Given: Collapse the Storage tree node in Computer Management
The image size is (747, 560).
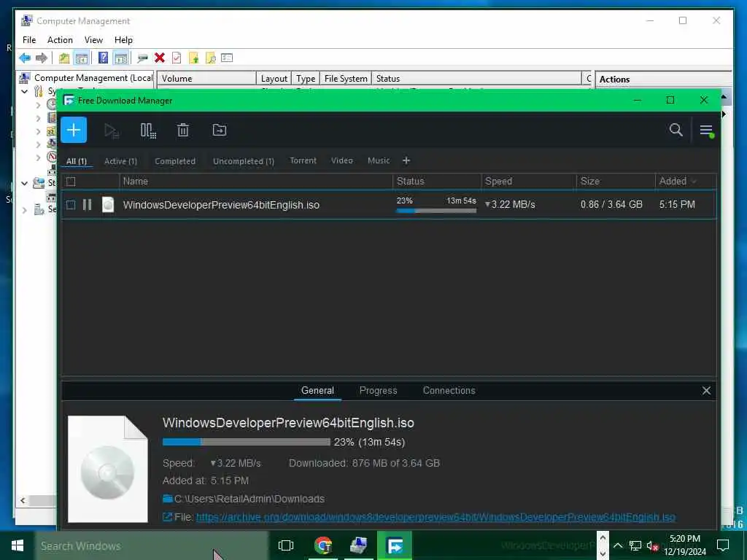Looking at the screenshot, I should tap(25, 183).
